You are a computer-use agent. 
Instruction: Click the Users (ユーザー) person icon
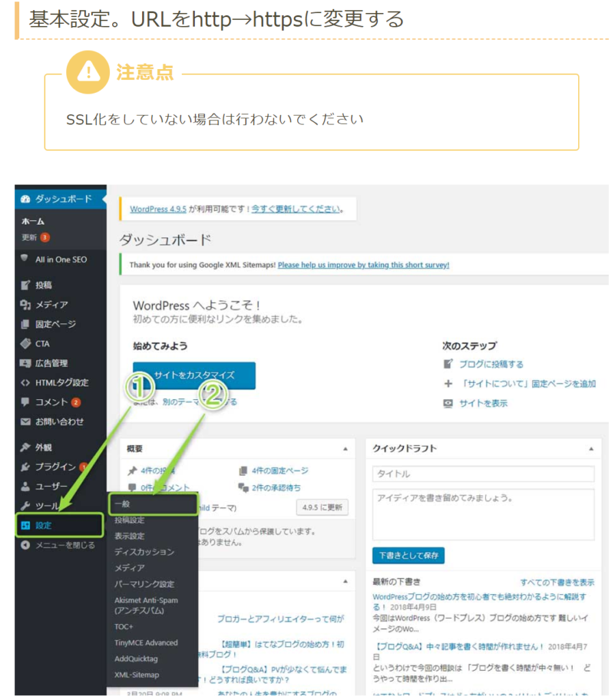point(25,486)
